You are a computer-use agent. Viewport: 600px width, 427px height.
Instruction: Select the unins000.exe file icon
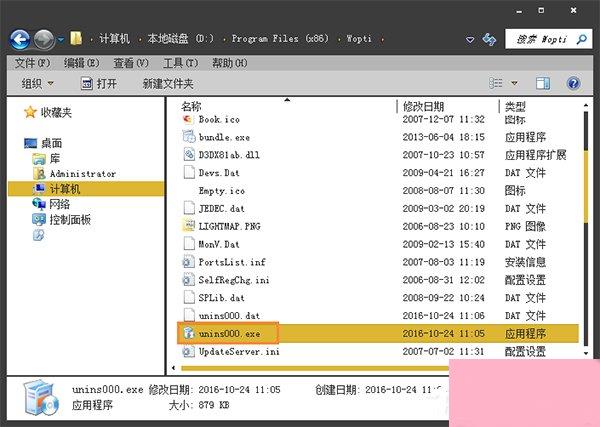(x=189, y=333)
